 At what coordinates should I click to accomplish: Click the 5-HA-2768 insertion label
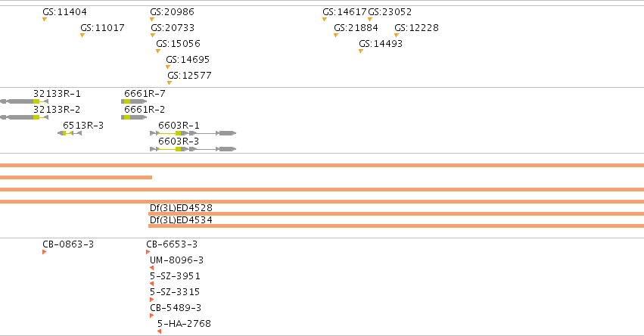tap(184, 324)
